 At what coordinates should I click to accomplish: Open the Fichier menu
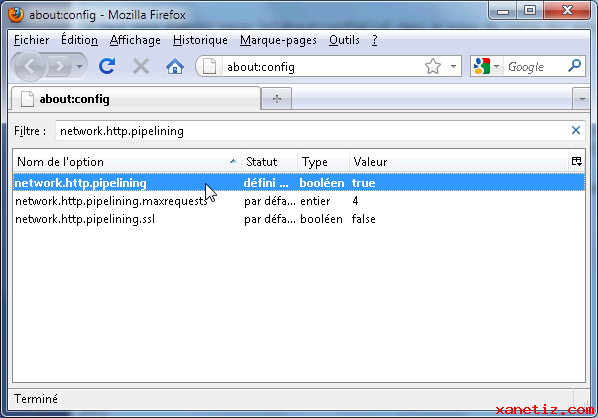pyautogui.click(x=32, y=40)
